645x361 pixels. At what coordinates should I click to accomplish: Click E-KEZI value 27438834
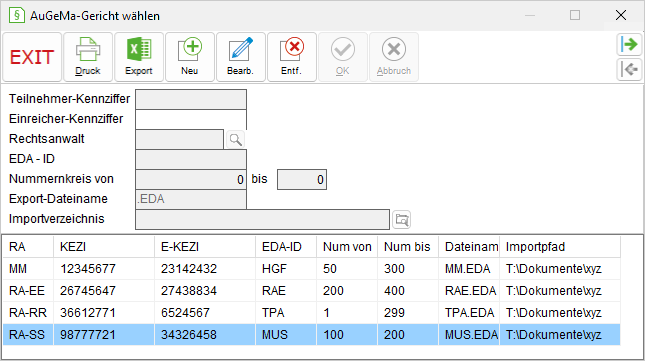click(189, 291)
